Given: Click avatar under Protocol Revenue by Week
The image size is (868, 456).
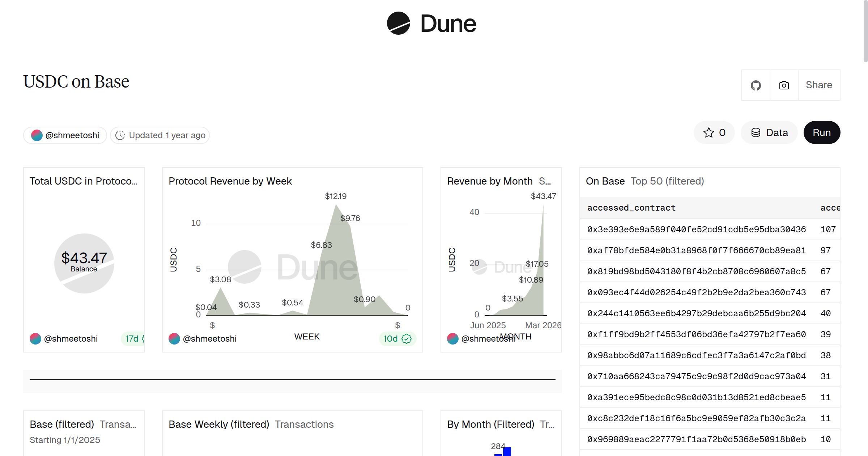Looking at the screenshot, I should tap(174, 339).
